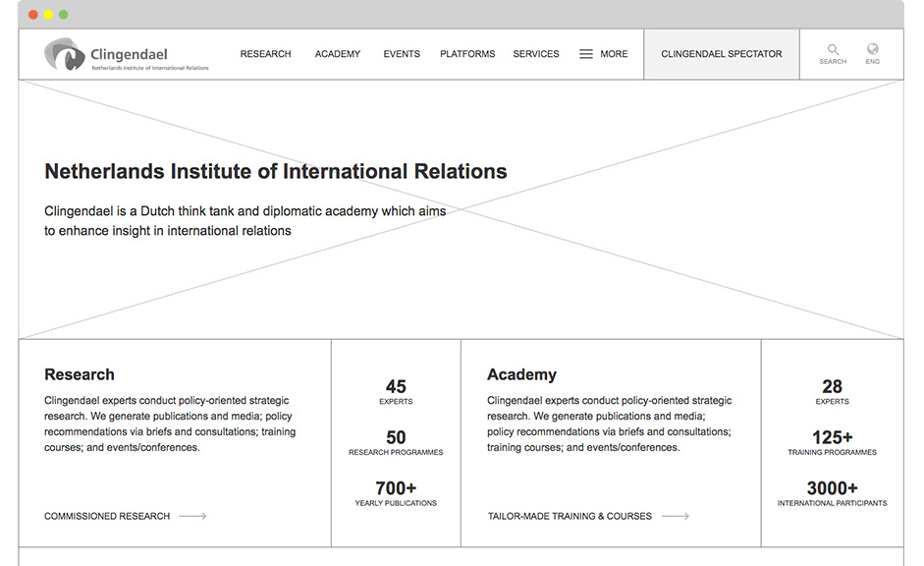Viewport: 924px width, 566px height.
Task: Click the 3000+ INTERNATIONAL PARTICIPANTS statistic
Action: pos(832,493)
